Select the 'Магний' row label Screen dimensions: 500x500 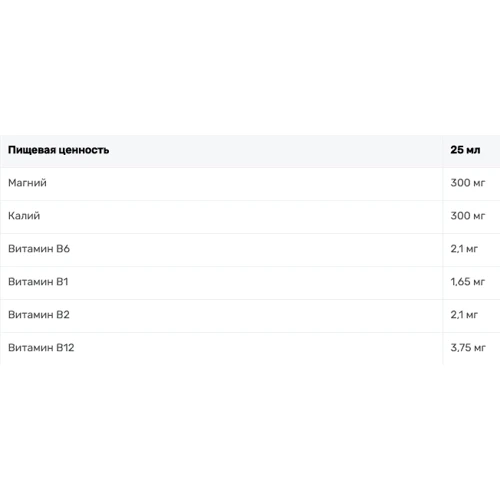(27, 183)
